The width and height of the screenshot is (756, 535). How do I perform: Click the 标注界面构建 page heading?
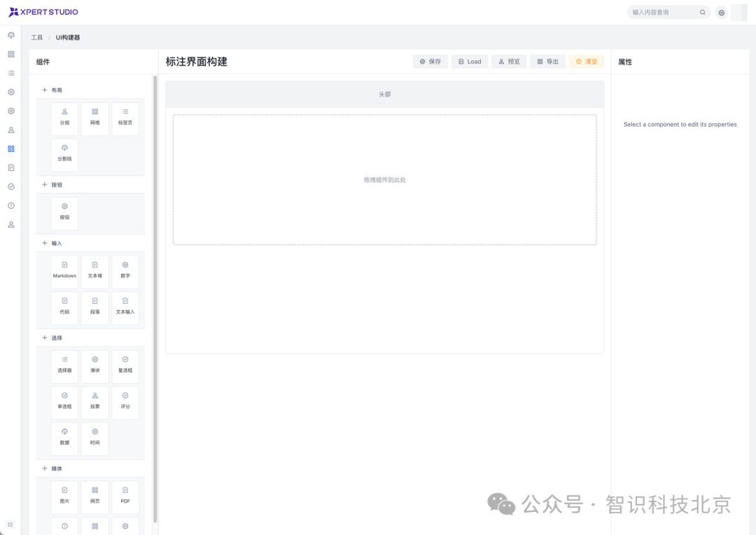(196, 62)
